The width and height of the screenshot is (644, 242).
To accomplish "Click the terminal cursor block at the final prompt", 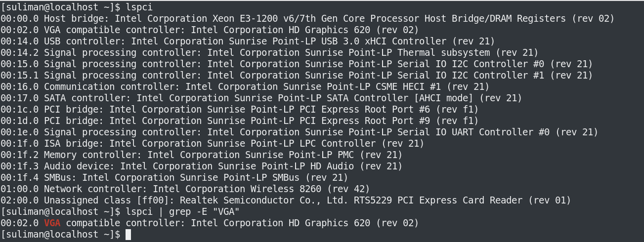I will click(129, 235).
